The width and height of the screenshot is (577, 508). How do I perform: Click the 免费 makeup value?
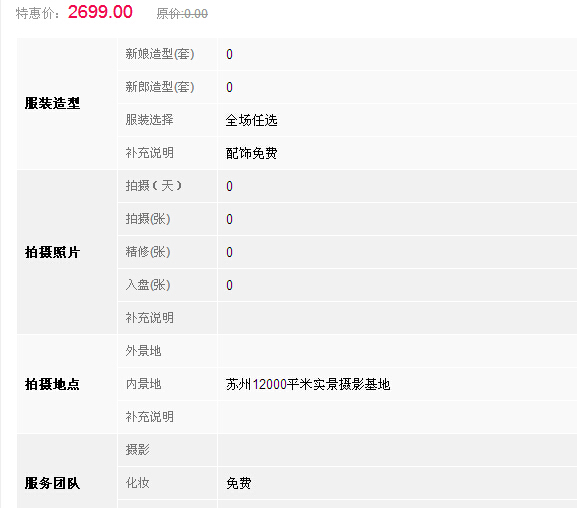pyautogui.click(x=239, y=483)
